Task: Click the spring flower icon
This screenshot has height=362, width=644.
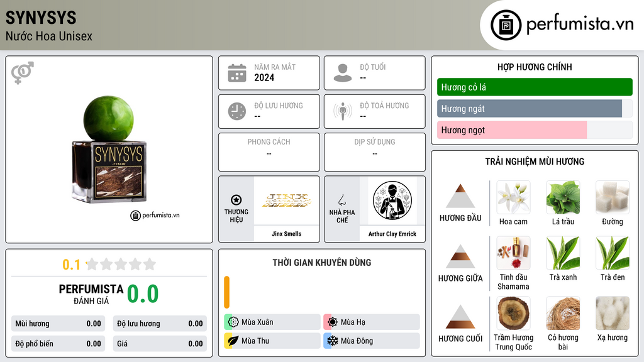Action: (x=233, y=322)
